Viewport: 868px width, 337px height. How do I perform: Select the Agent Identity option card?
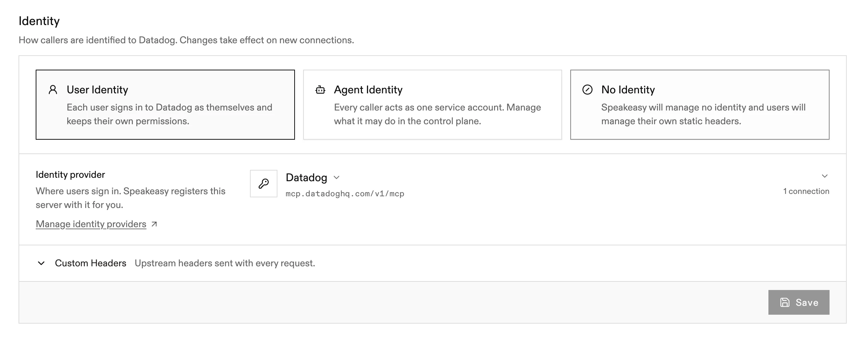click(432, 105)
